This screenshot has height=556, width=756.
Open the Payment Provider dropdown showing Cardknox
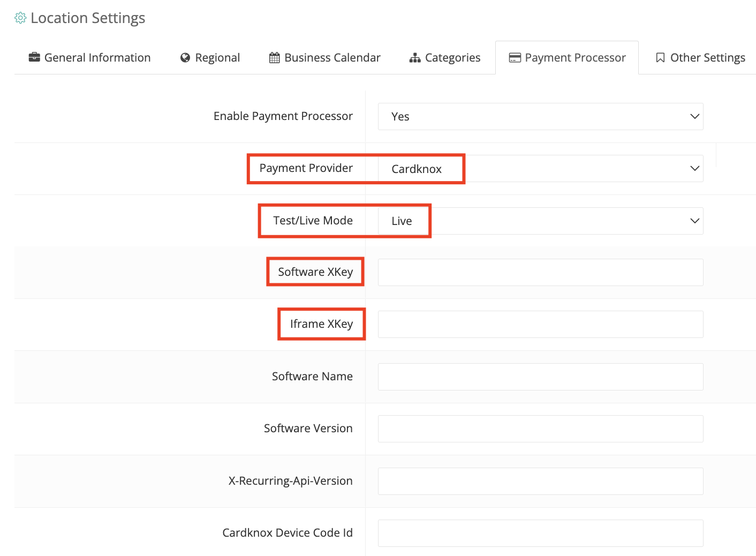point(541,169)
